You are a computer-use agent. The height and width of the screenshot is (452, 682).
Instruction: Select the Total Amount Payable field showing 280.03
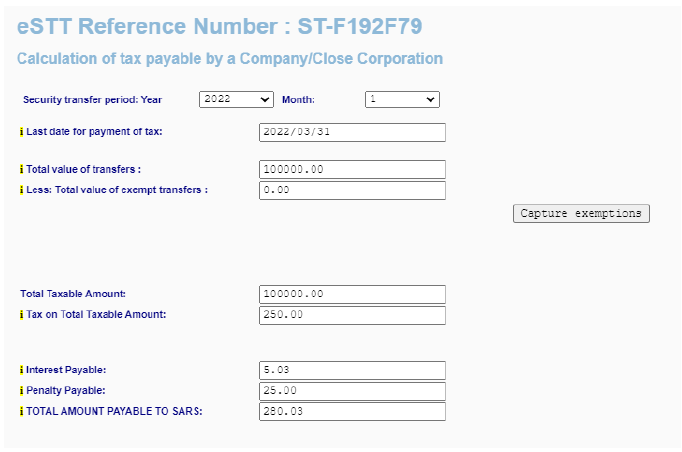352,412
